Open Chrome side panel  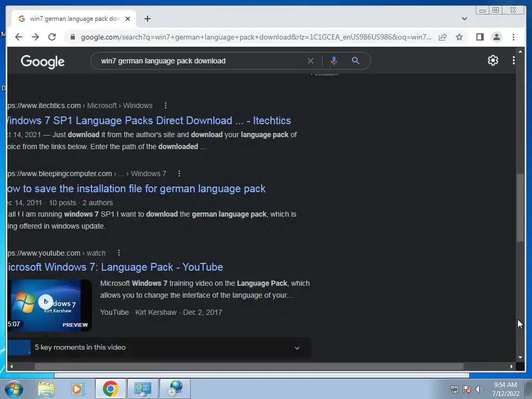[x=480, y=37]
